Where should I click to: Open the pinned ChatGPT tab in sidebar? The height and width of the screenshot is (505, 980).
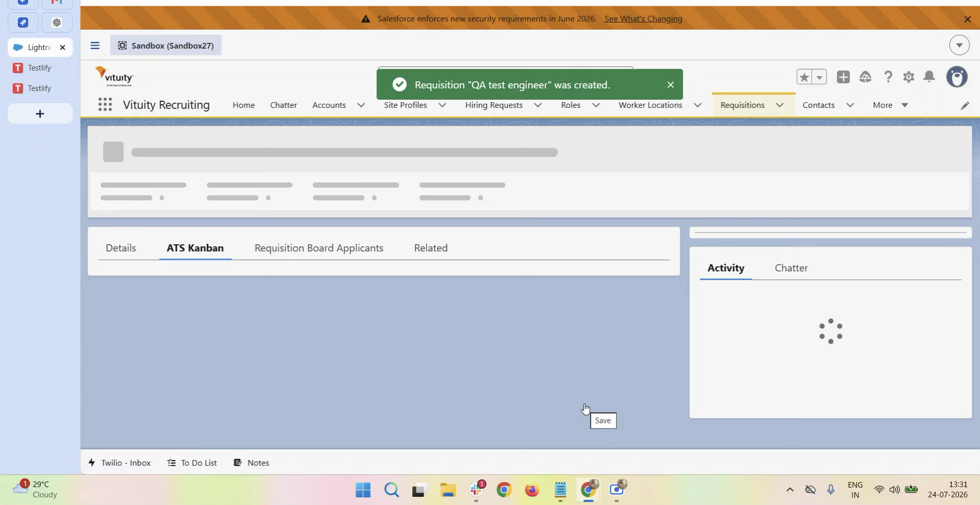(57, 22)
